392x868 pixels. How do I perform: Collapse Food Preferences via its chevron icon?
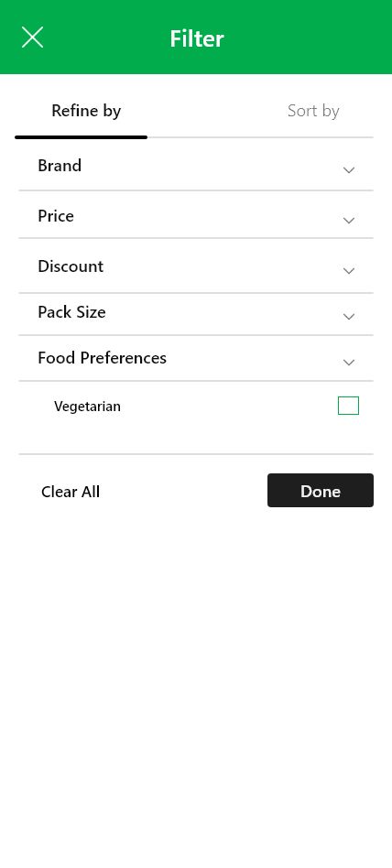(348, 363)
